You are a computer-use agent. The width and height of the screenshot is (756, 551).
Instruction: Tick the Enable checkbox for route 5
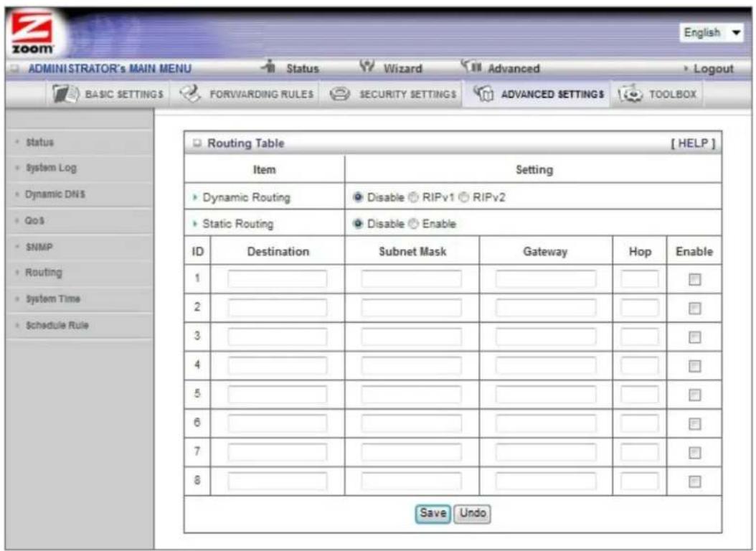695,395
